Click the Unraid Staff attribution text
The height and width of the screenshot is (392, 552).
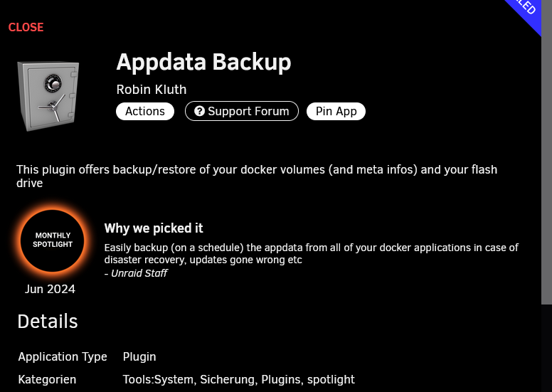pyautogui.click(x=136, y=273)
